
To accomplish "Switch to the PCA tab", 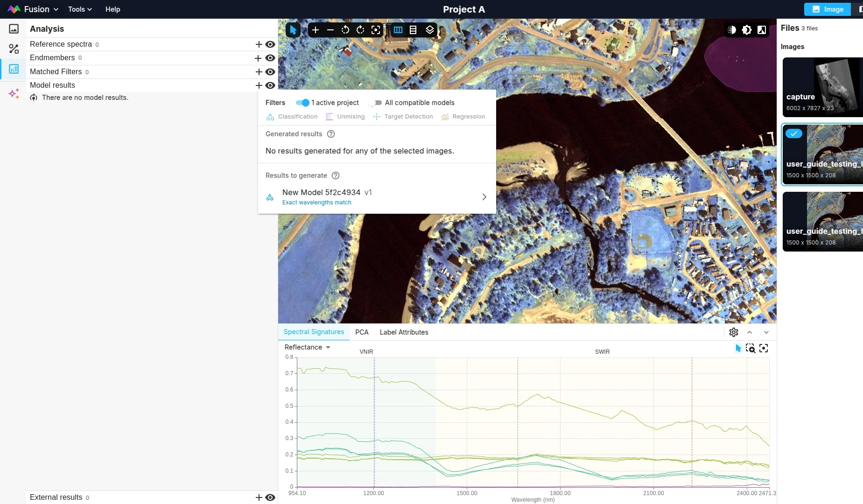I will 362,332.
